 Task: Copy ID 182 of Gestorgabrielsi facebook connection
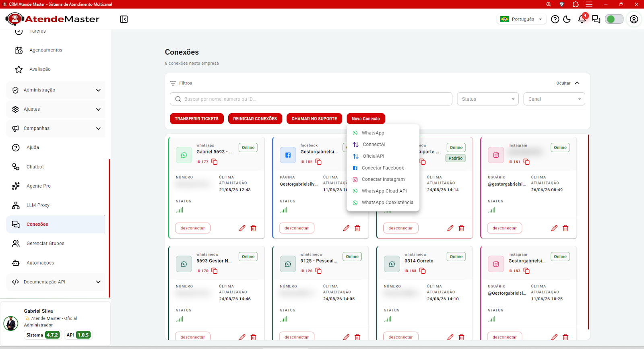click(318, 162)
